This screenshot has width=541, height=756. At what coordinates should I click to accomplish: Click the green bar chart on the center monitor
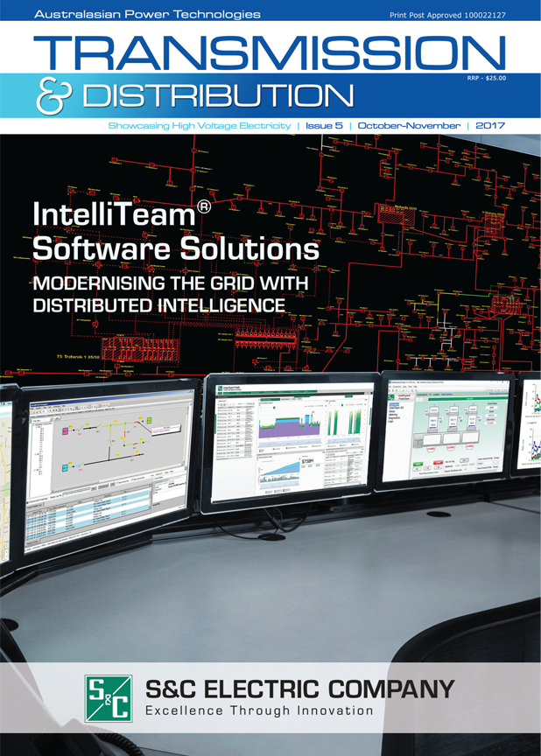pyautogui.click(x=341, y=423)
